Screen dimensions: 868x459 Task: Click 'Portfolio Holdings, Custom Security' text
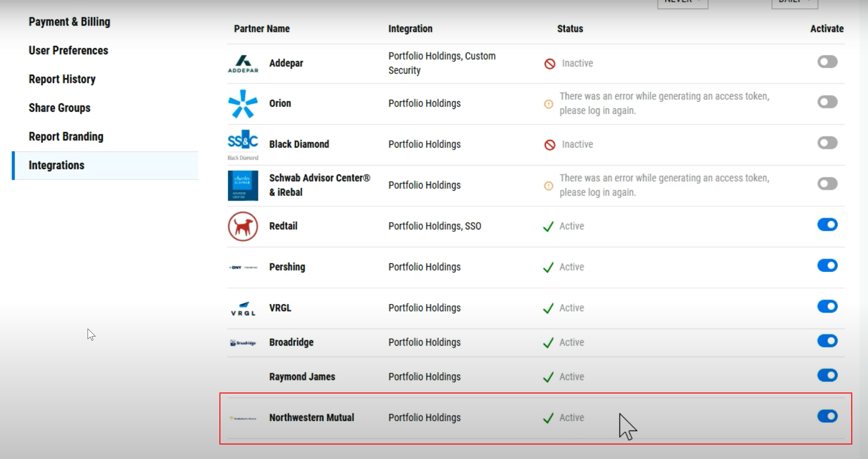pos(442,63)
